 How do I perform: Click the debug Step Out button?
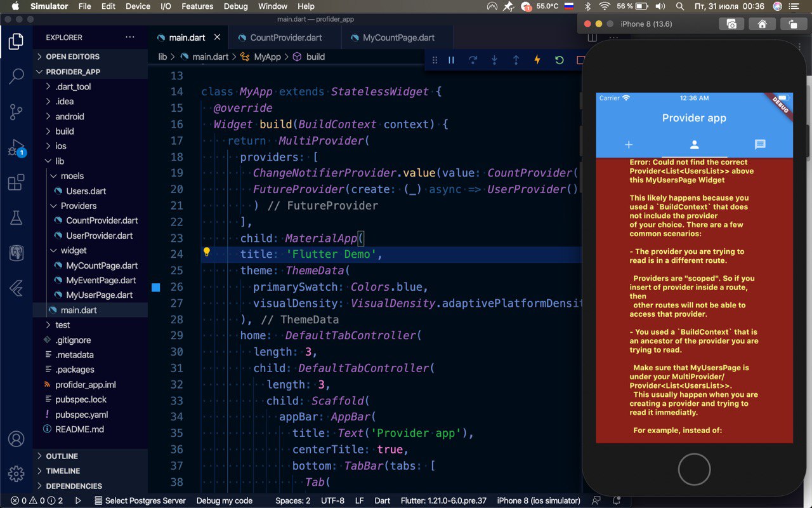516,60
